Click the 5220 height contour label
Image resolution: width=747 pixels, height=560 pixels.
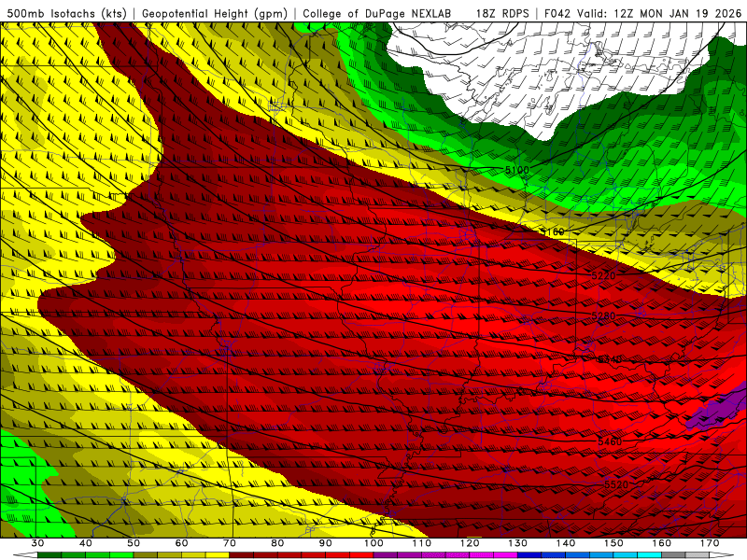[x=603, y=275]
